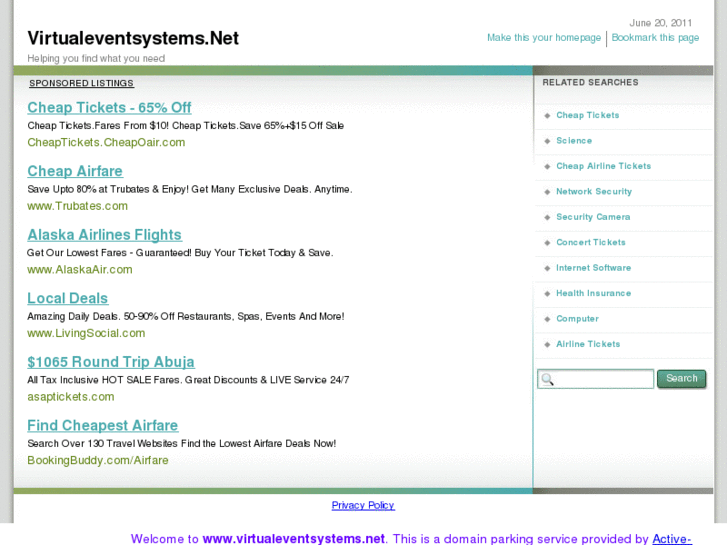Click bullet icon beside Concert Tickets

pyautogui.click(x=547, y=243)
